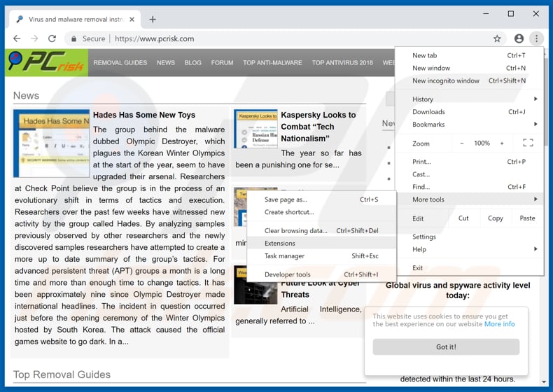
Task: Open the user profile avatar icon
Action: point(519,38)
